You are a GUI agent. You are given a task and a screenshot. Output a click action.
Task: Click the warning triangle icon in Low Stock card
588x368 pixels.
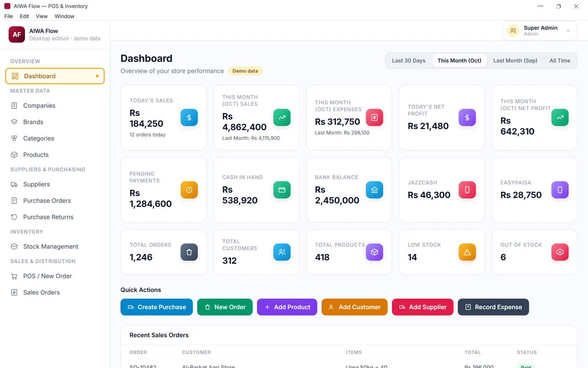coord(467,252)
